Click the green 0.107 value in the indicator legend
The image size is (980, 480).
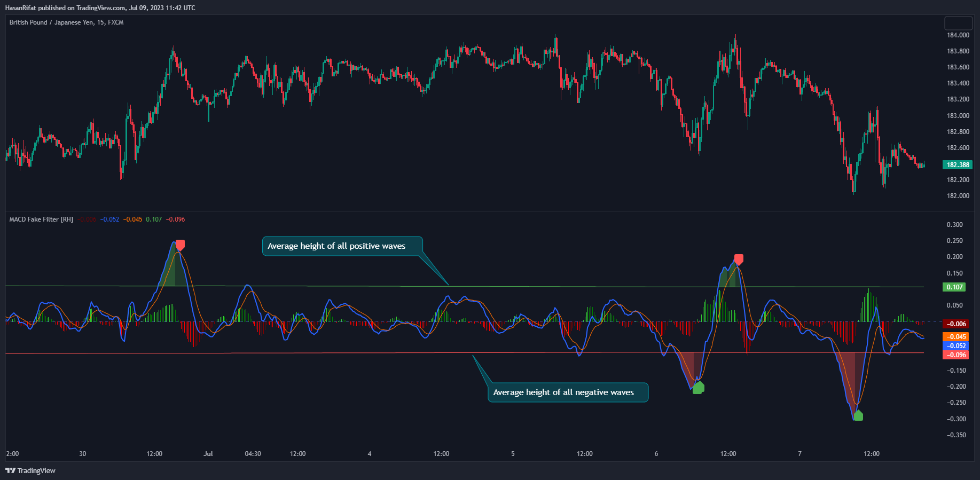click(x=154, y=219)
